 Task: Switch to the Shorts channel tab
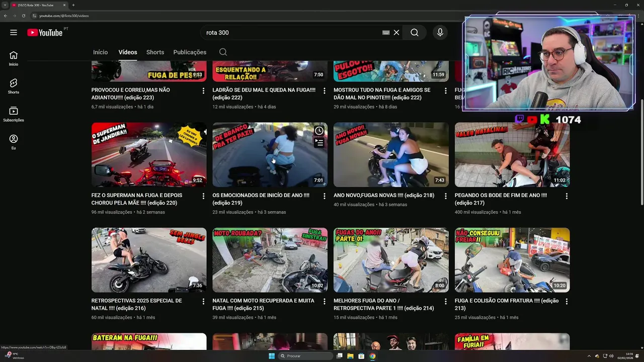click(x=155, y=52)
